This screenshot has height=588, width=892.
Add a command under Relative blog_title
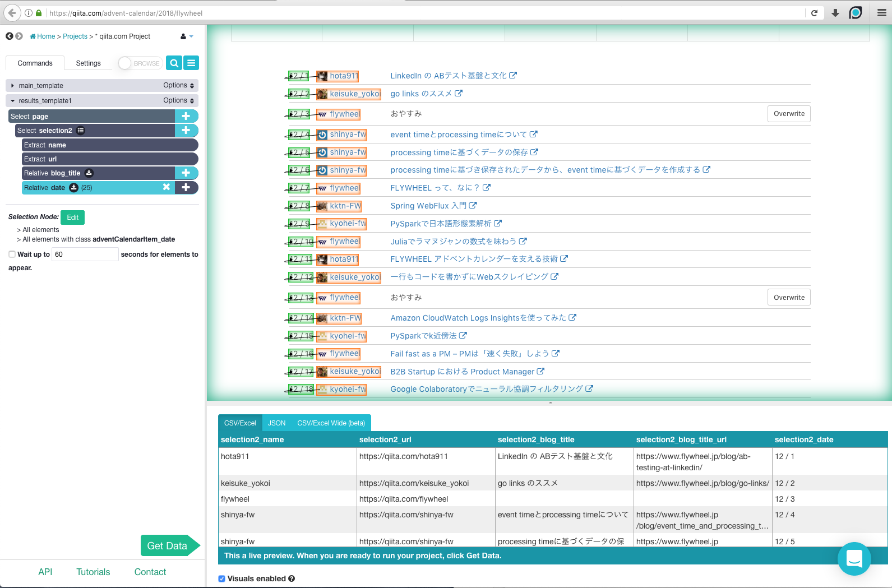point(186,173)
